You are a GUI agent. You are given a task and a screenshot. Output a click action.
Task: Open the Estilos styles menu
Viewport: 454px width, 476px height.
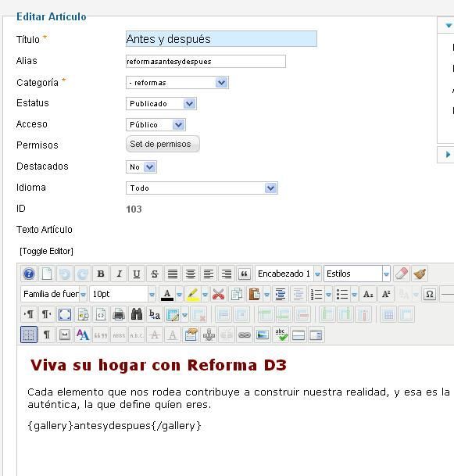(357, 274)
